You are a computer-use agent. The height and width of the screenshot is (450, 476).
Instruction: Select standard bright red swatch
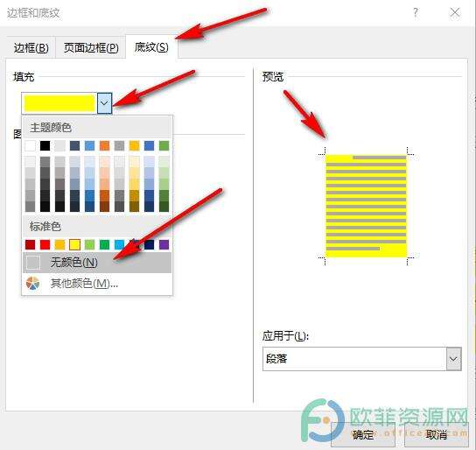pyautogui.click(x=45, y=244)
